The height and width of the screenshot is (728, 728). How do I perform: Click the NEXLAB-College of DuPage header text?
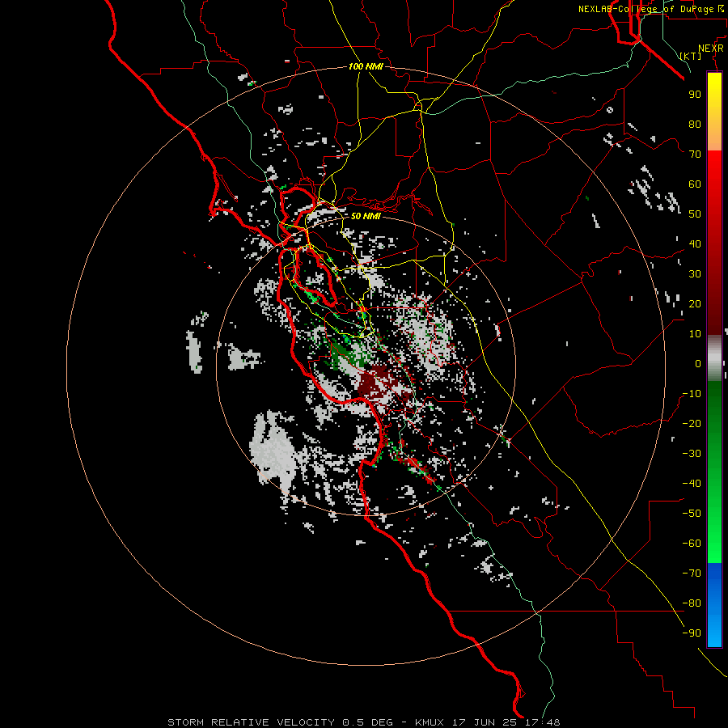(647, 9)
